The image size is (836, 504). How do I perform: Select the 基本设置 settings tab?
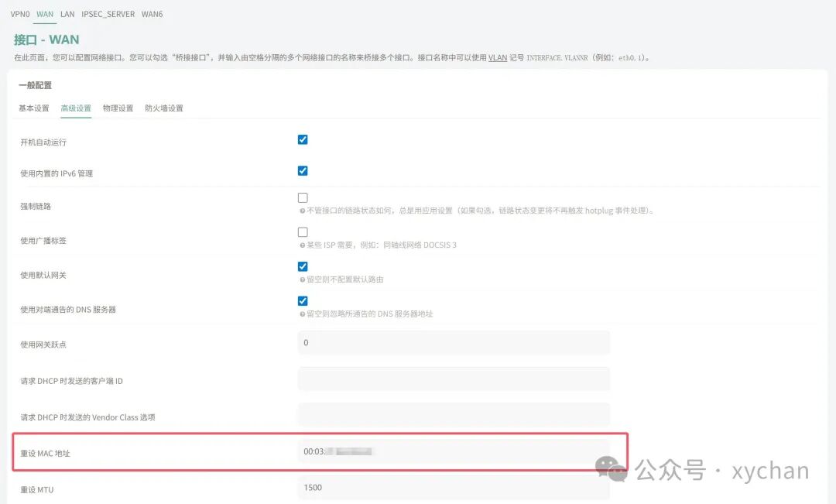point(33,108)
